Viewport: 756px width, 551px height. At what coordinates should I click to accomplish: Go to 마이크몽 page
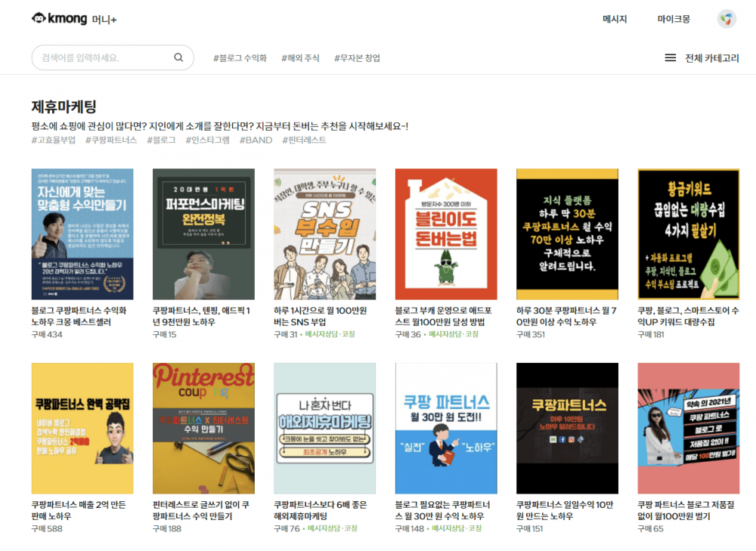click(x=674, y=20)
